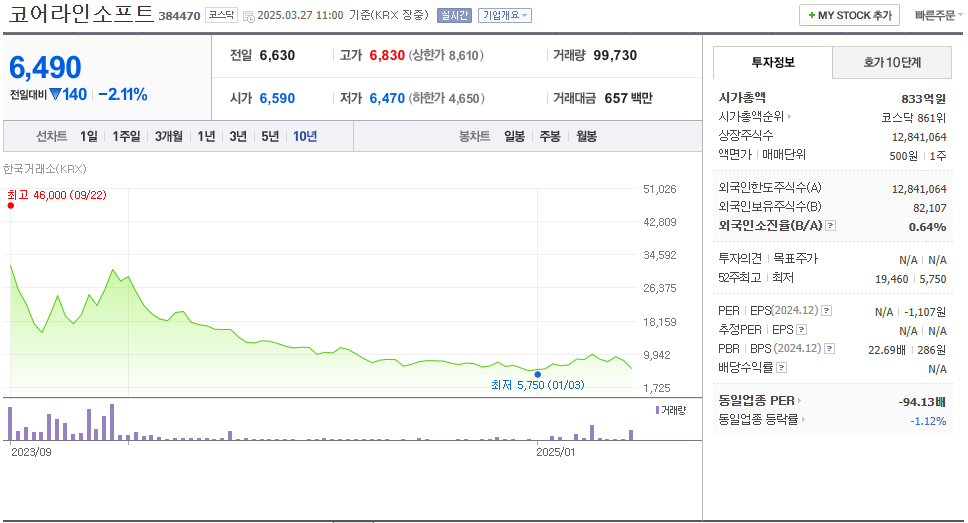Click the 코어라인소프트 stock name title
The image size is (968, 523).
tap(81, 14)
